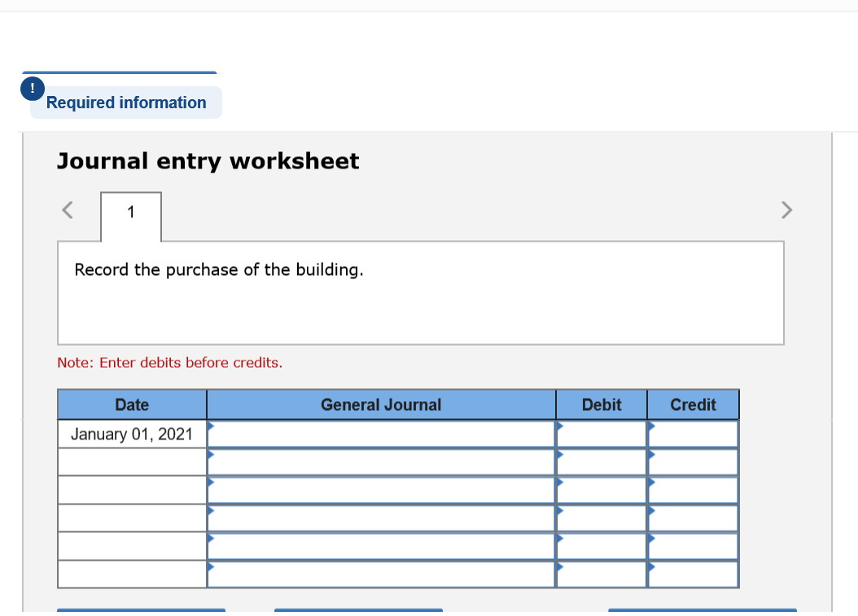
Task: Go to previous journal entry arrow
Action: pyautogui.click(x=68, y=210)
